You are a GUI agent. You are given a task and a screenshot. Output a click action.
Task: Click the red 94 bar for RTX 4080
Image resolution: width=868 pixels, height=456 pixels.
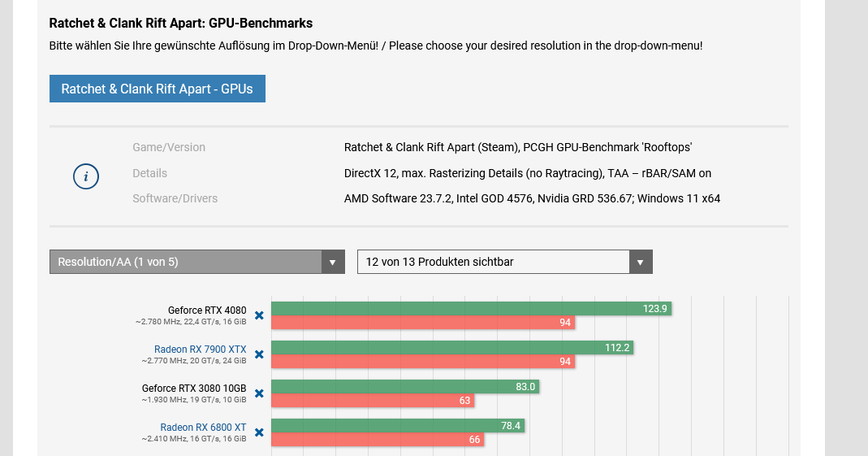pyautogui.click(x=423, y=323)
